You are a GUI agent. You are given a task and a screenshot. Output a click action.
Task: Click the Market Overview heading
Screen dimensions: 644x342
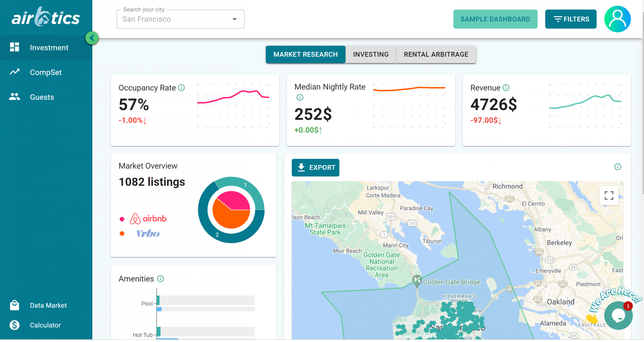coord(148,166)
